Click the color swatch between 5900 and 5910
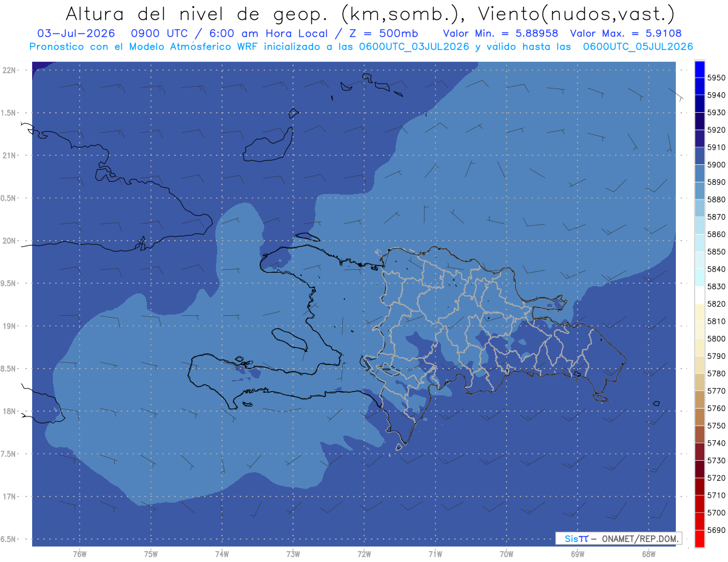The image size is (728, 562). click(x=699, y=156)
